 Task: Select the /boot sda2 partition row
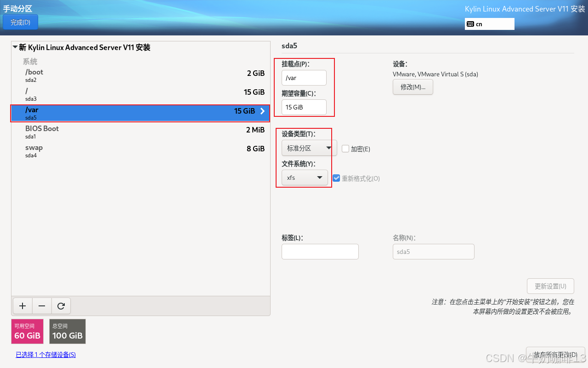(141, 75)
